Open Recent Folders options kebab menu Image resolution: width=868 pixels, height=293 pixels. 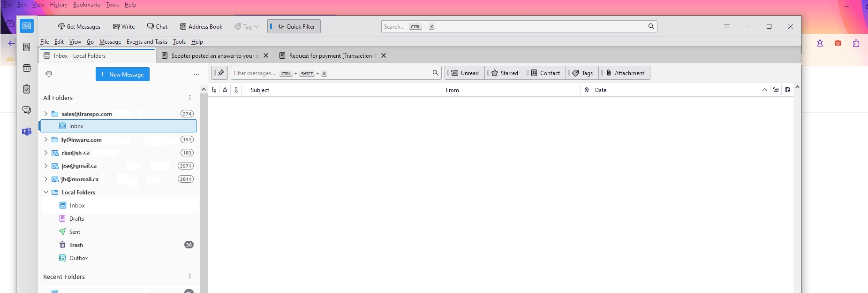coord(190,277)
